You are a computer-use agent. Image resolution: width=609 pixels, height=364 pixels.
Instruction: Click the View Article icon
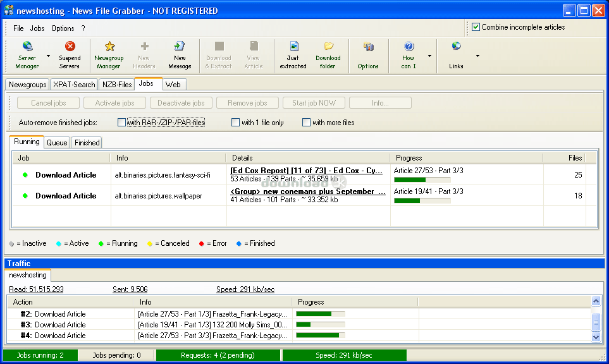(254, 47)
